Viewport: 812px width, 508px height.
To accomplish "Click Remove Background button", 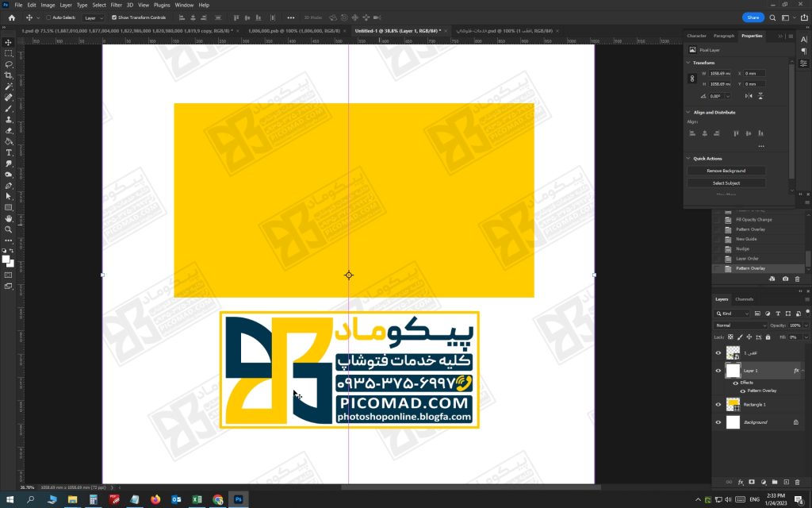I will 726,171.
